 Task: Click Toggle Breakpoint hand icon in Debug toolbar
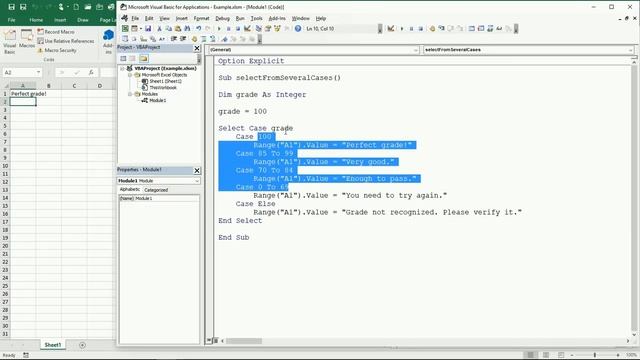[432, 29]
